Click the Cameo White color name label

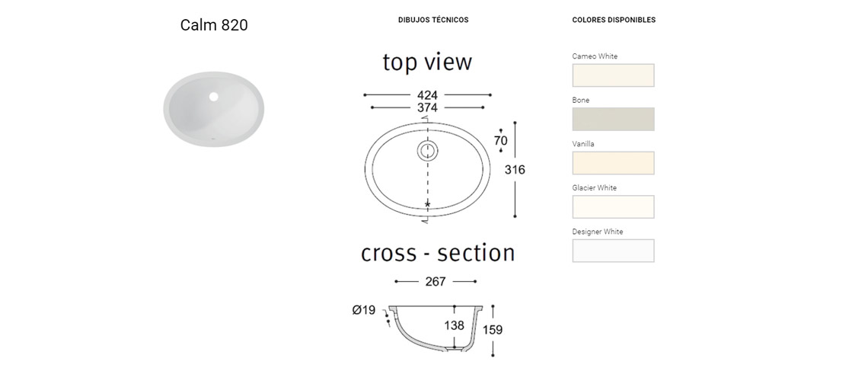click(595, 56)
